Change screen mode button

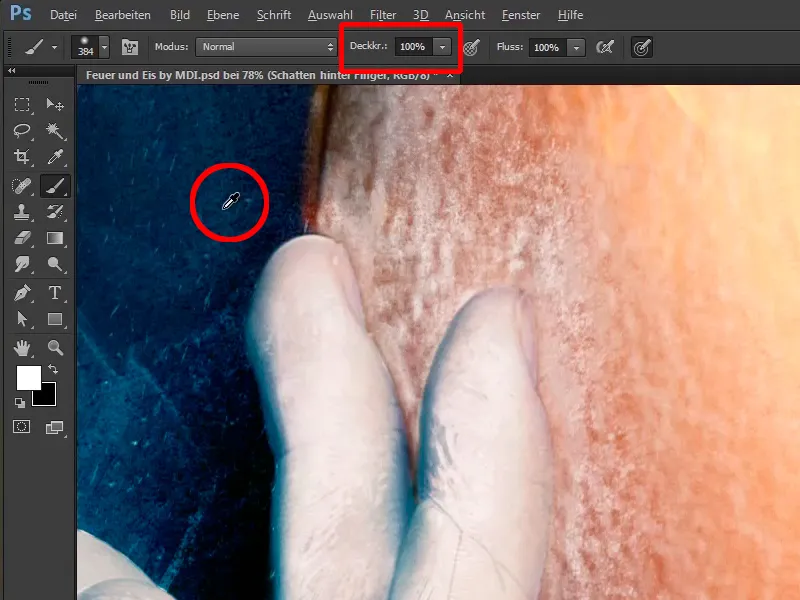click(55, 427)
